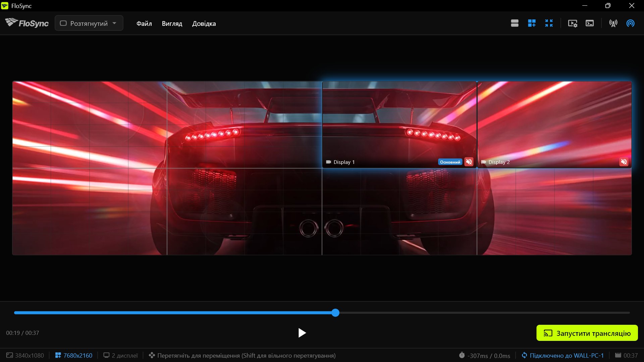The height and width of the screenshot is (362, 644).
Task: Open the Вигляд menu
Action: [172, 23]
